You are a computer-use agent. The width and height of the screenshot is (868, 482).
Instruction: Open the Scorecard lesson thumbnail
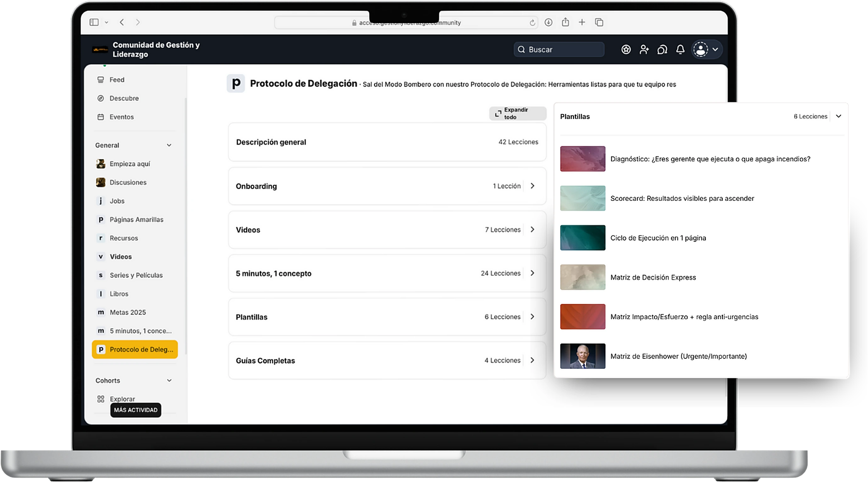(582, 198)
